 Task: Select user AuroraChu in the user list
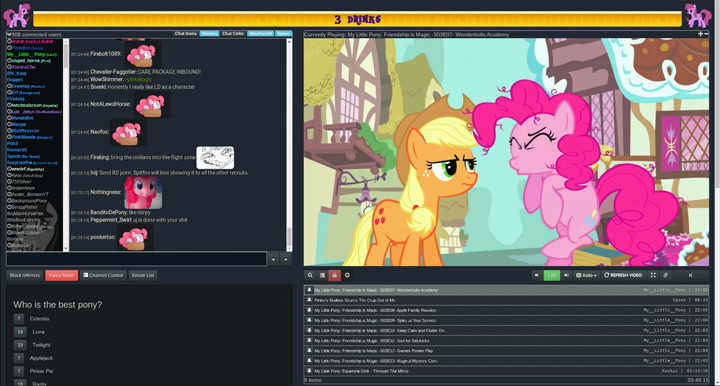23,67
